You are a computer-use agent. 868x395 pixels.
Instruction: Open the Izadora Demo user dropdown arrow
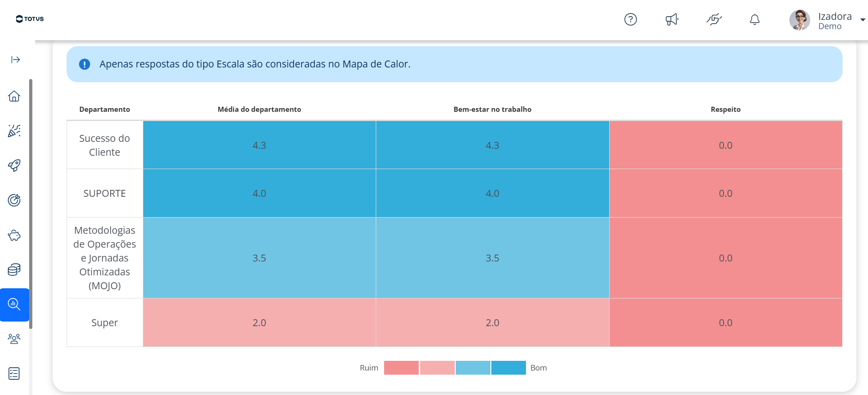862,20
